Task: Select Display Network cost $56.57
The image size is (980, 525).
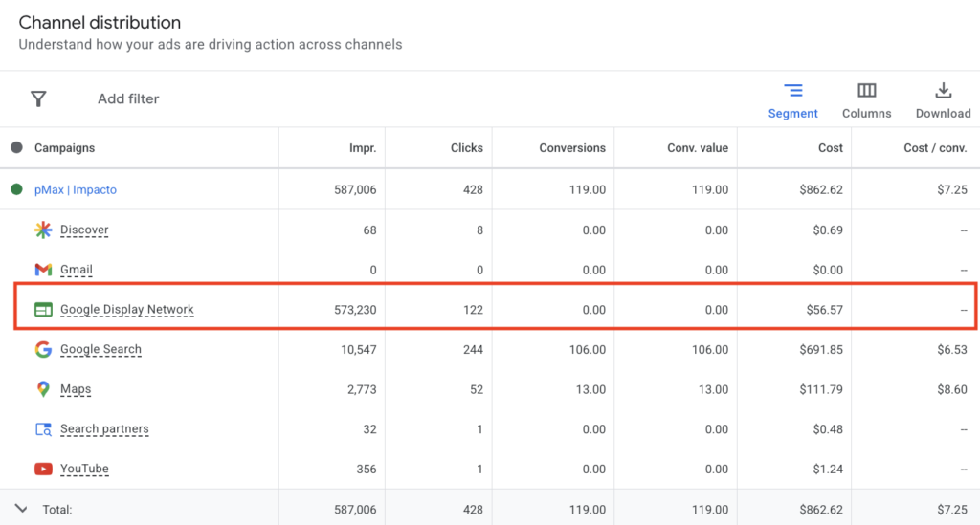Action: pos(824,310)
